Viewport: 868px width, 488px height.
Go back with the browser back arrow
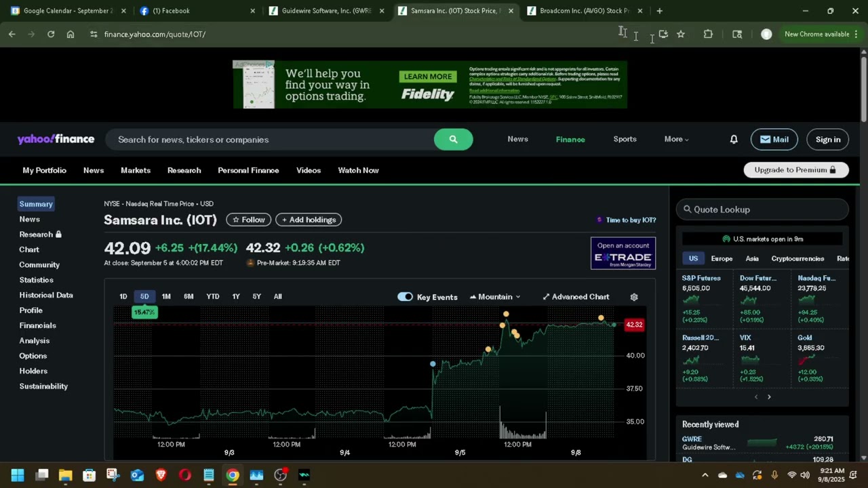coord(12,34)
